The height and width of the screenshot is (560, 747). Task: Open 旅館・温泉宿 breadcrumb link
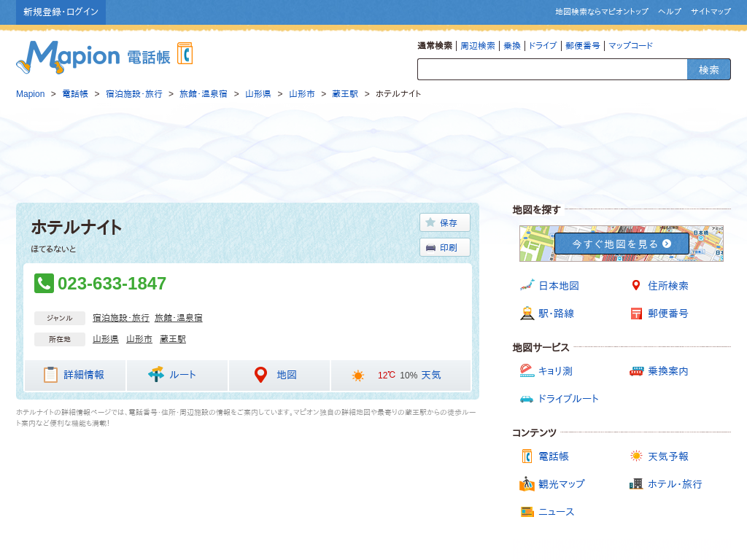click(x=204, y=94)
